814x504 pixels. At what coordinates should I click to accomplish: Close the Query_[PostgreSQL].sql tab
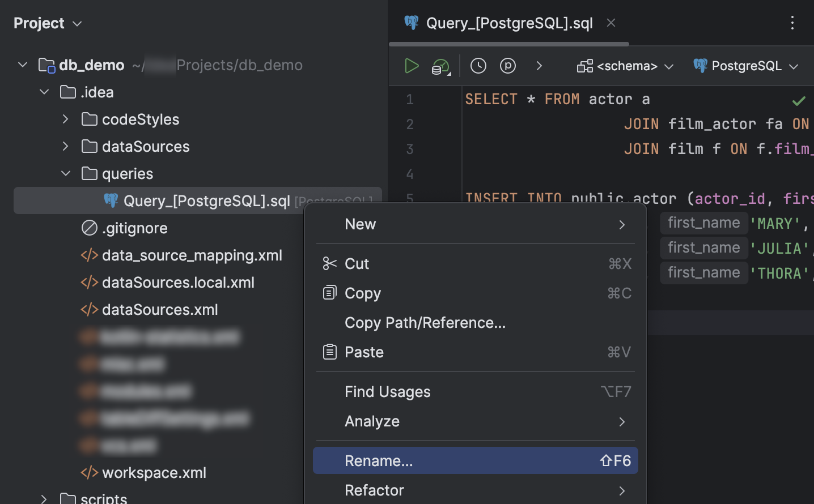tap(610, 23)
